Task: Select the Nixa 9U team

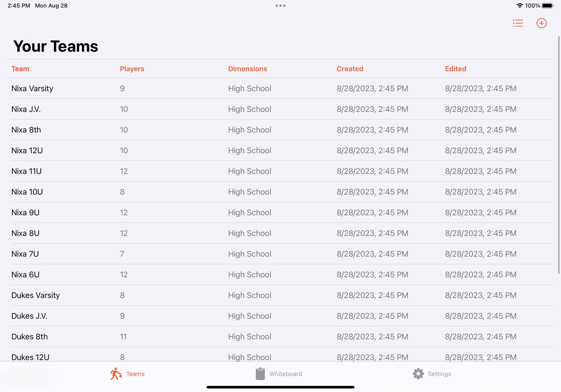Action: coord(280,213)
